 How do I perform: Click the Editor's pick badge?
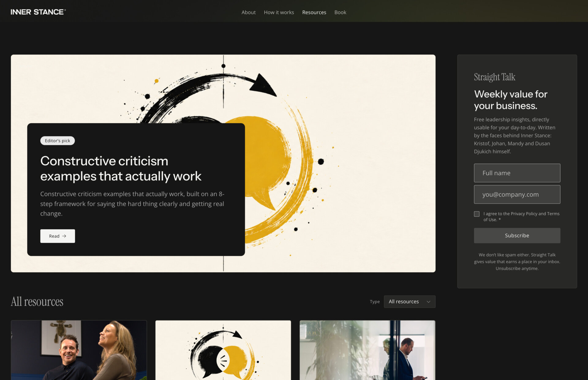tap(58, 141)
